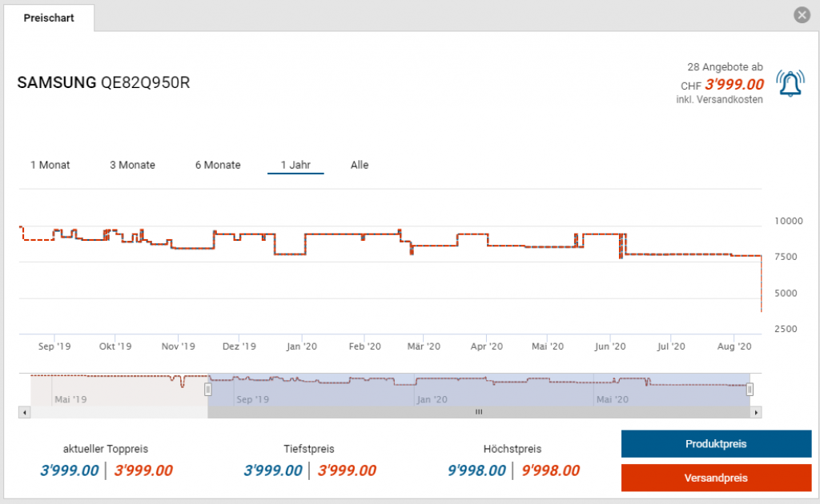Click the SAMSUNG QE82Q950R product title
Image resolution: width=820 pixels, height=504 pixels.
click(103, 83)
